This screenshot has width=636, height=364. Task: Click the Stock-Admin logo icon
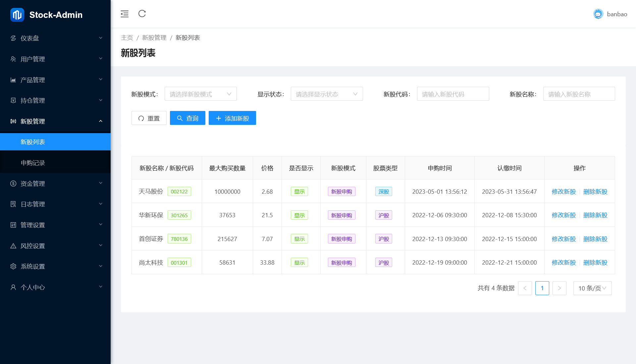(x=17, y=15)
